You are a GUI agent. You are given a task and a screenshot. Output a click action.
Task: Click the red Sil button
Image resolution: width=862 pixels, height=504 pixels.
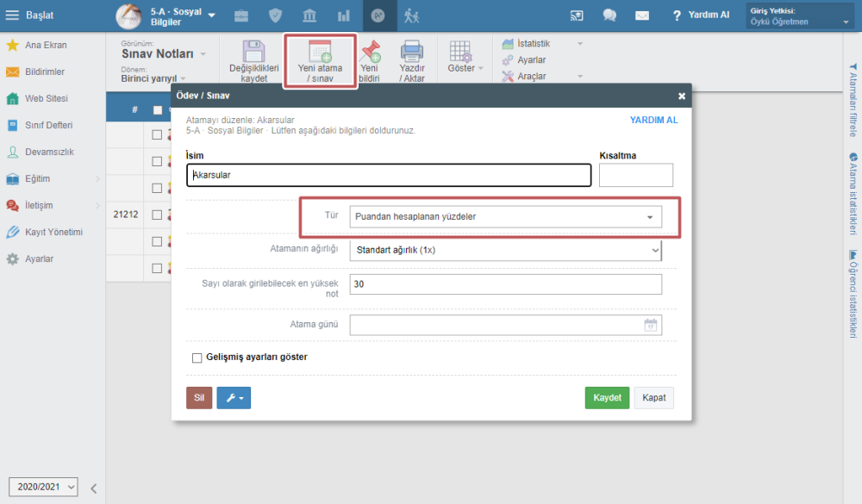[x=199, y=398]
